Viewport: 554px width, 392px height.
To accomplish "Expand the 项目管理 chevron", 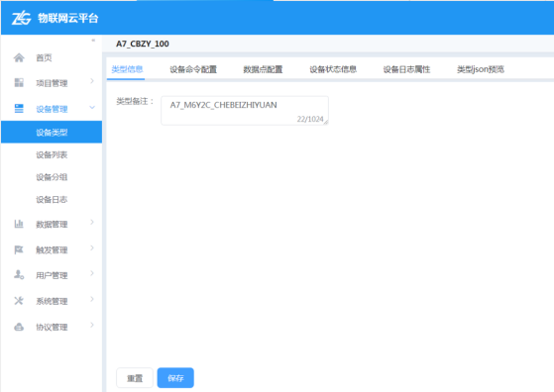I will pyautogui.click(x=92, y=81).
